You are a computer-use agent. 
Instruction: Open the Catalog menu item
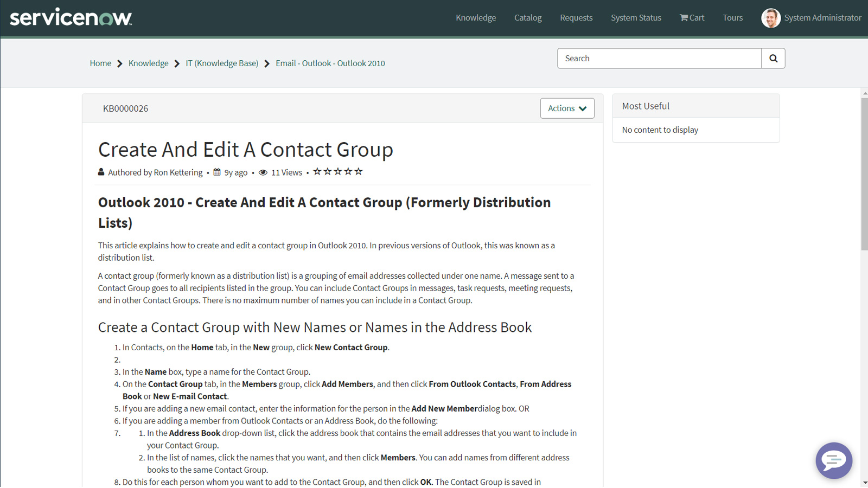coord(528,18)
